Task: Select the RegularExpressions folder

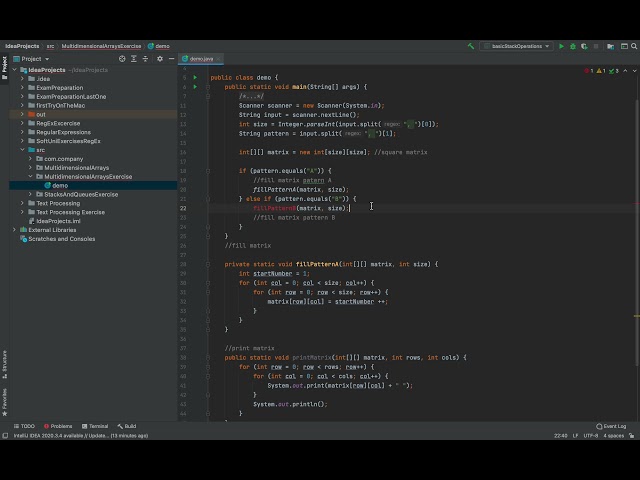Action: (63, 132)
